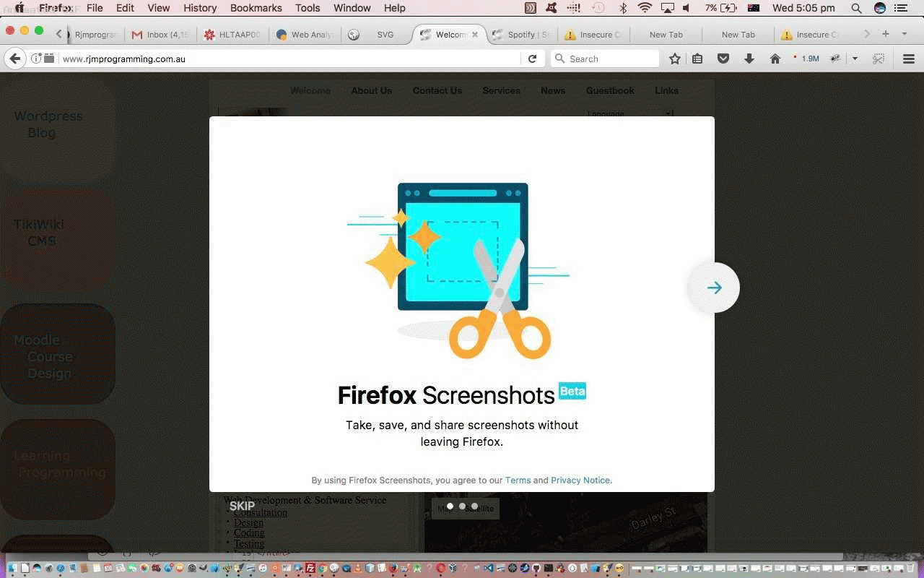Open the Wordpress Blog sidebar button
Image resolution: width=924 pixels, height=578 pixels.
pyautogui.click(x=58, y=130)
